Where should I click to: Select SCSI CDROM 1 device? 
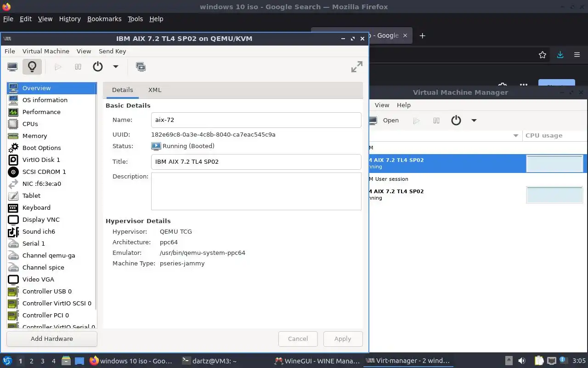[52, 172]
